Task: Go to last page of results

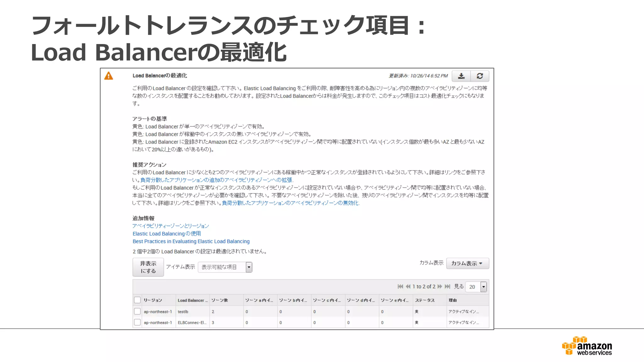Action: (447, 287)
